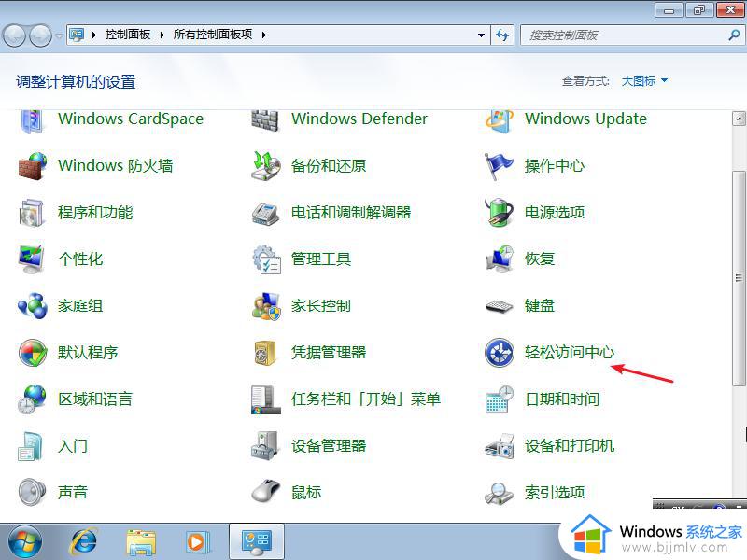Open 家庭组 homegroup icon
This screenshot has width=747, height=560.
(x=33, y=306)
